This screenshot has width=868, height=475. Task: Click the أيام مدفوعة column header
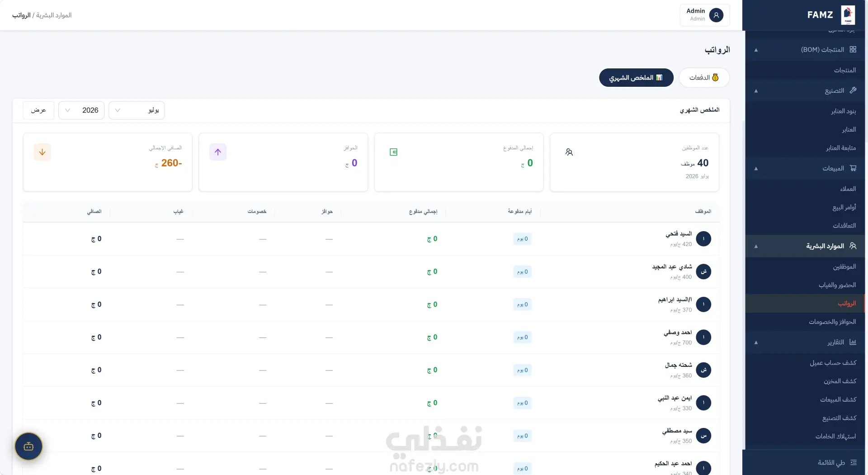[519, 211]
